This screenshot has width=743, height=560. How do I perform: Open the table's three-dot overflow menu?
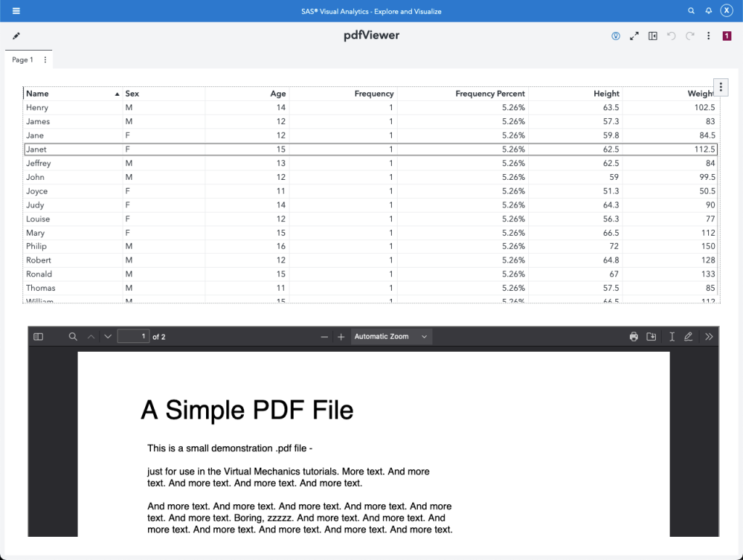721,86
